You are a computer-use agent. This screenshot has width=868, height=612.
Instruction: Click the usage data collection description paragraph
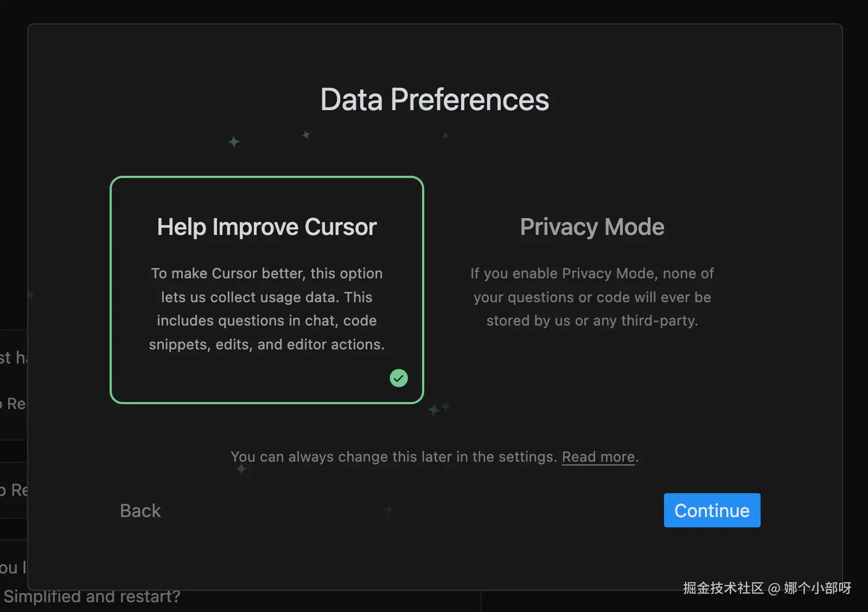(x=266, y=309)
